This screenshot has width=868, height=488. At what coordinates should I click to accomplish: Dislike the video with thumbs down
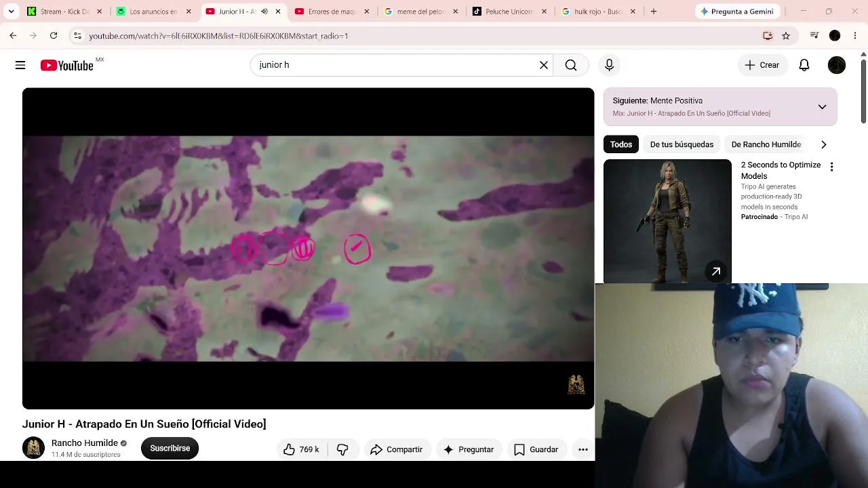tap(342, 449)
